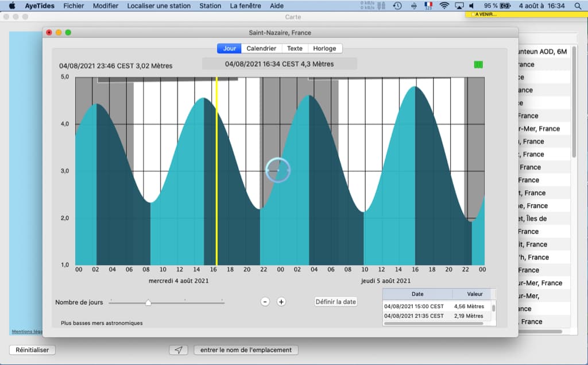Click the tide table vertical scrollbar
Viewport: 588px width, 365px height.
[493, 308]
